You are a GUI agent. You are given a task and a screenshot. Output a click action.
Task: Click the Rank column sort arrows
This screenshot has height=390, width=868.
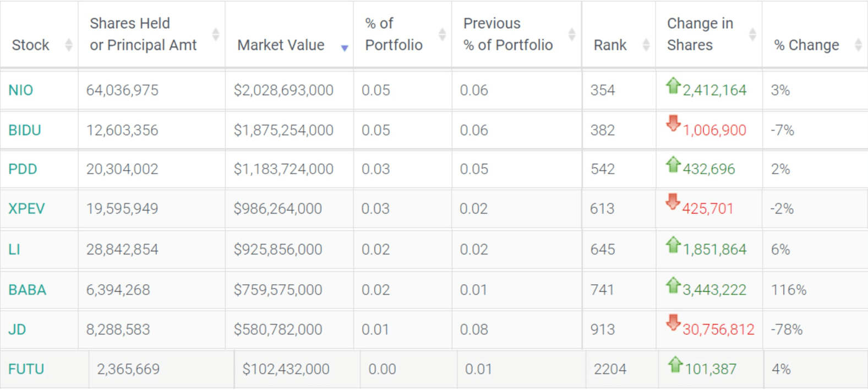click(x=646, y=45)
